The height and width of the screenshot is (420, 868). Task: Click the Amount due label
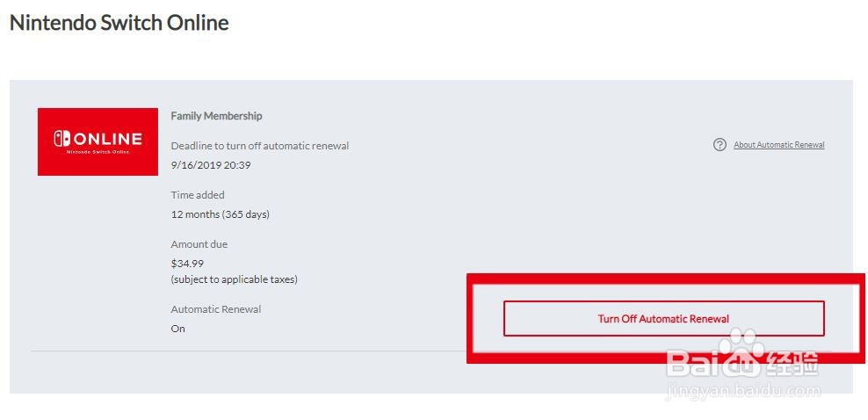point(199,244)
